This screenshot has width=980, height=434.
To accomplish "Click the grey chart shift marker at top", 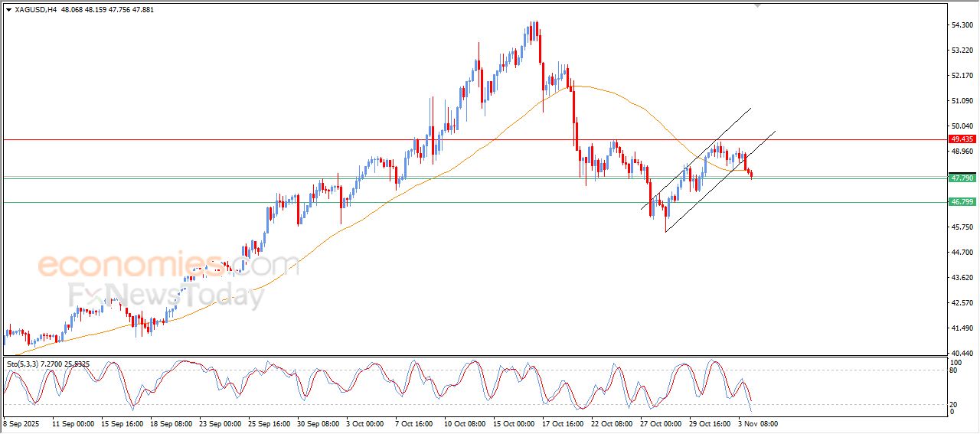I will [x=758, y=5].
